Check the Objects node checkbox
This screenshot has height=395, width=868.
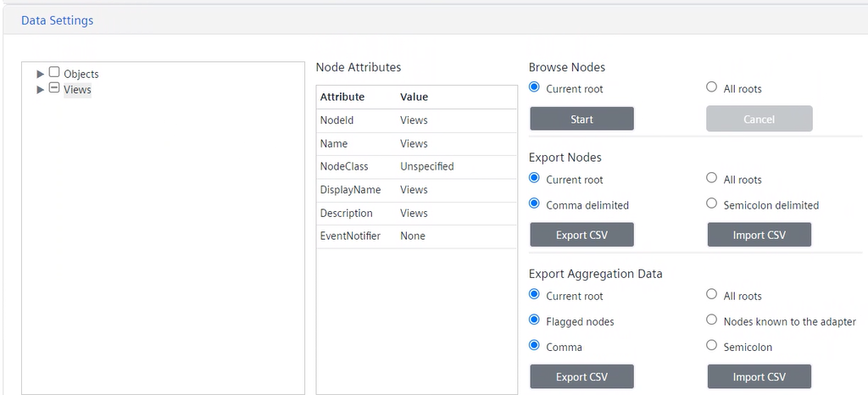(x=54, y=73)
